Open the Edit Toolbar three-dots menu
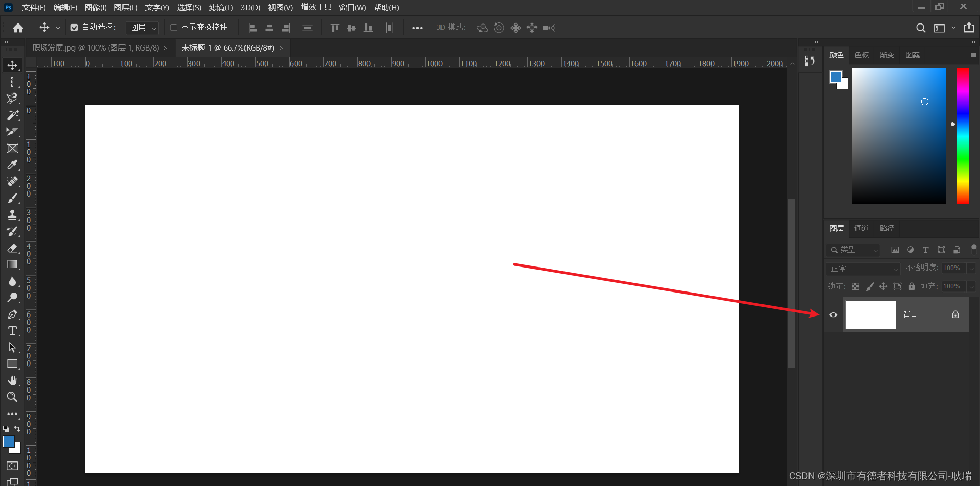 click(12, 414)
